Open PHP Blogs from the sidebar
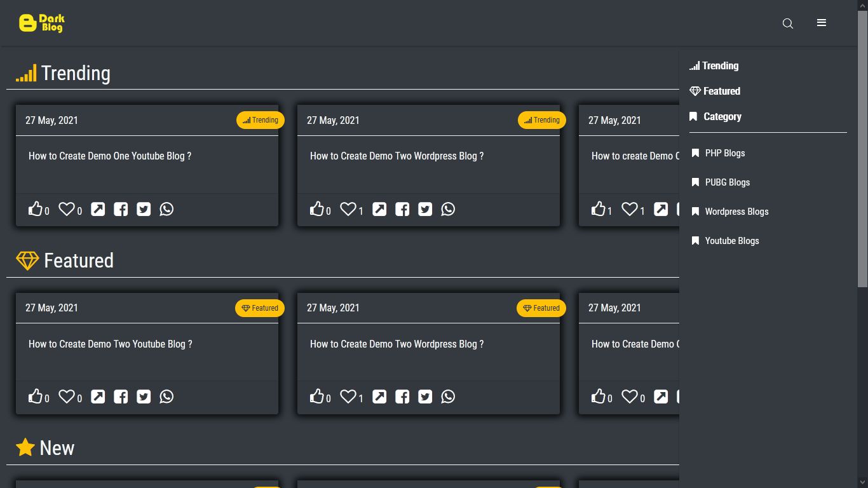 [724, 153]
